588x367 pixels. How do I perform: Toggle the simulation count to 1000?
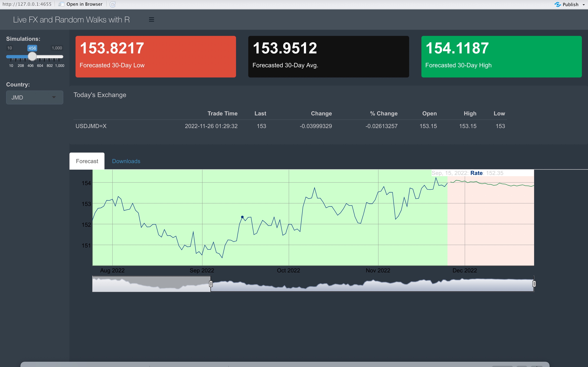point(59,57)
